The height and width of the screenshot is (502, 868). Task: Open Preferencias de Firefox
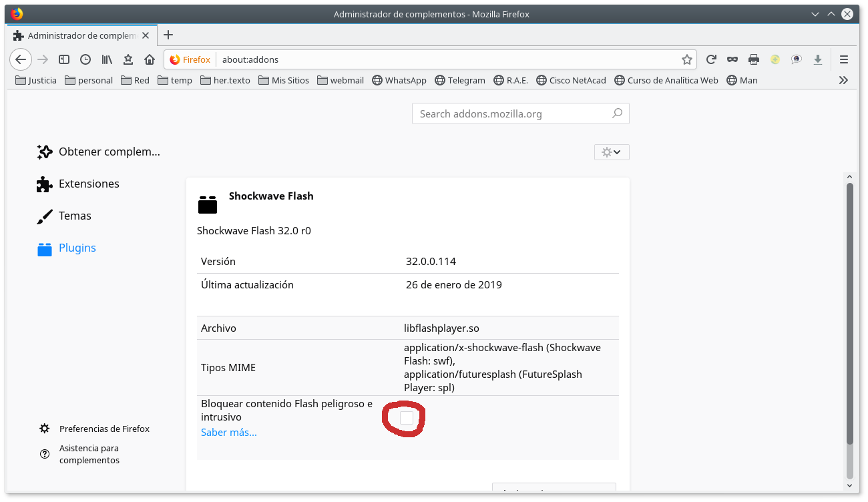[x=103, y=429]
